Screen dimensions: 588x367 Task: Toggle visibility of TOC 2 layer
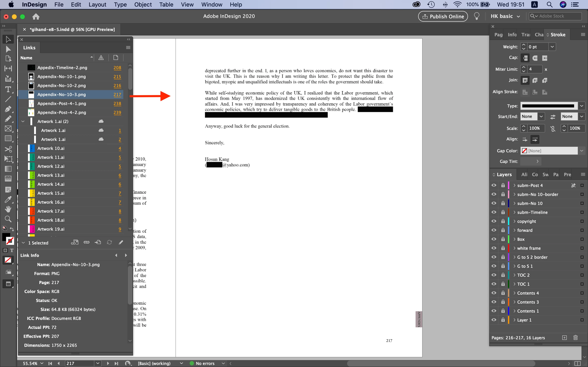coord(494,275)
